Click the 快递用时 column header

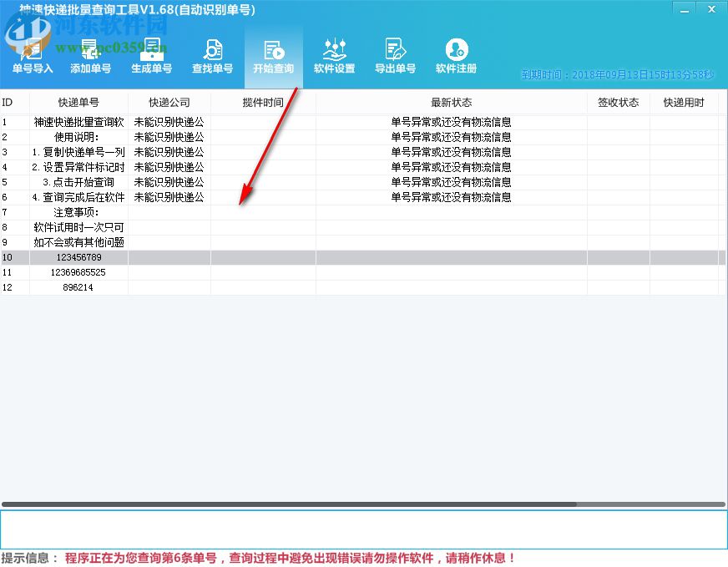pyautogui.click(x=684, y=102)
